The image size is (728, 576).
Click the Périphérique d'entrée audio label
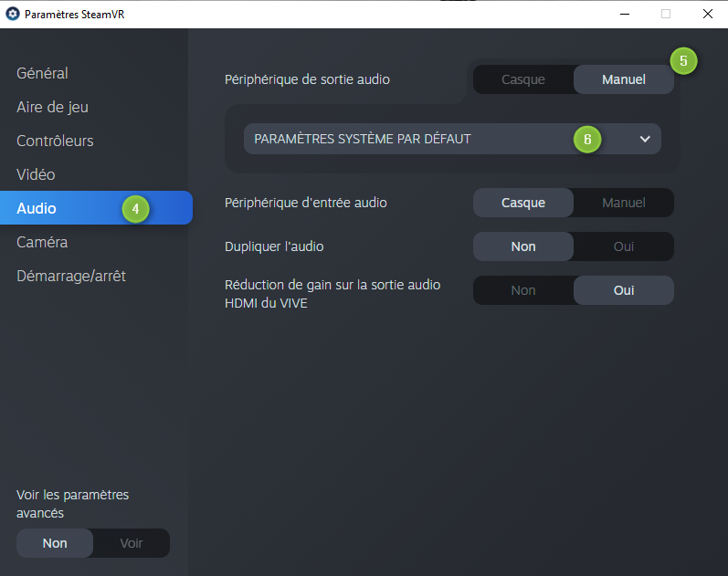tap(305, 203)
